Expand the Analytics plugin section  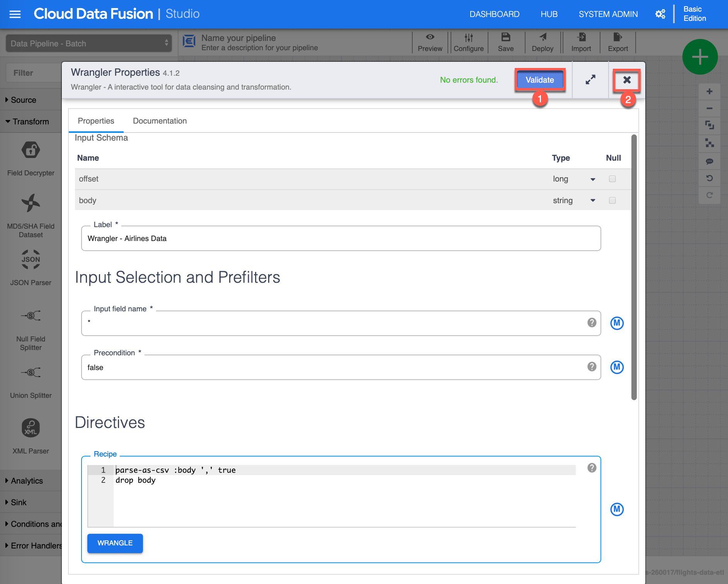[x=27, y=481]
